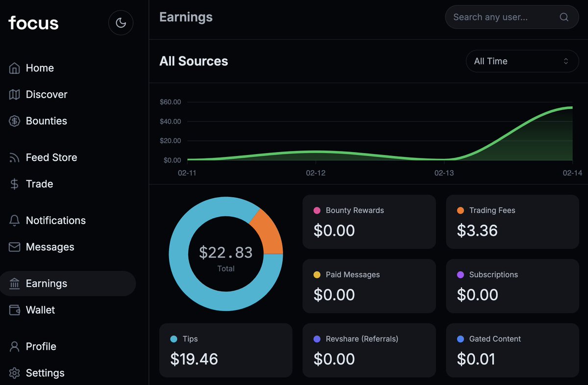Click the Tips $19.46 amount
588x385 pixels.
click(x=194, y=359)
